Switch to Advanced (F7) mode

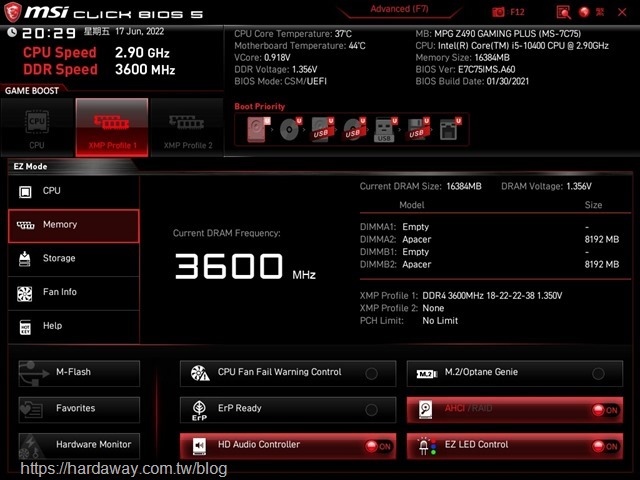click(399, 9)
